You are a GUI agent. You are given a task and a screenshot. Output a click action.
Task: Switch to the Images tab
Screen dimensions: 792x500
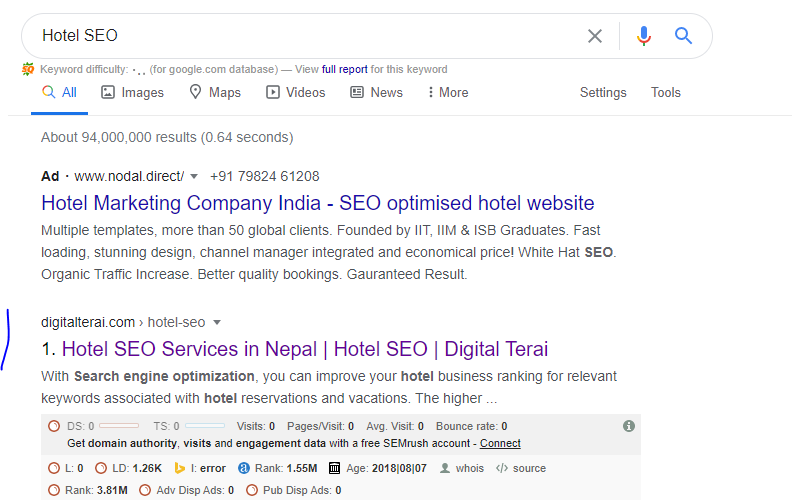pos(132,92)
